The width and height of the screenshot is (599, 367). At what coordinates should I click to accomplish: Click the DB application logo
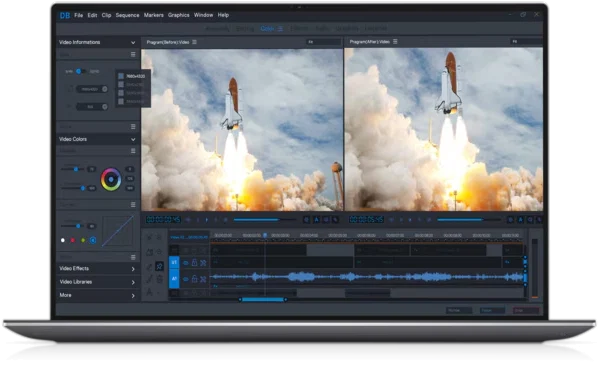pyautogui.click(x=65, y=15)
